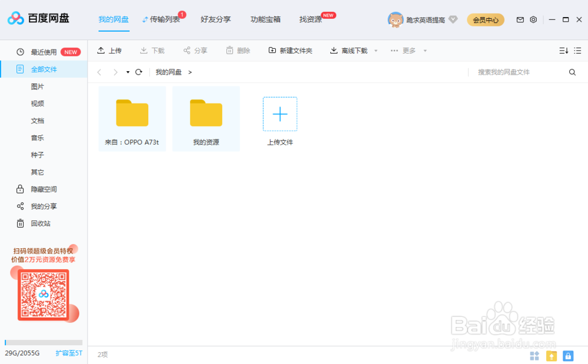Select the 文档 category

pyautogui.click(x=38, y=121)
